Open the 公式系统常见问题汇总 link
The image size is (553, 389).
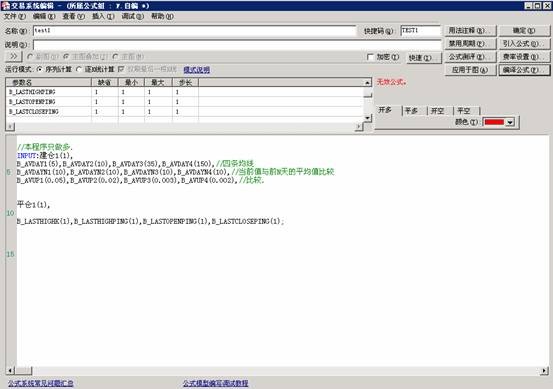coord(41,383)
